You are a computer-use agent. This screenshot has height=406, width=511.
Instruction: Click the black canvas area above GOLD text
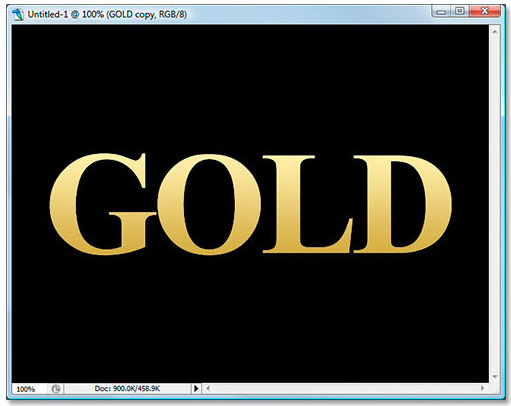click(250, 87)
